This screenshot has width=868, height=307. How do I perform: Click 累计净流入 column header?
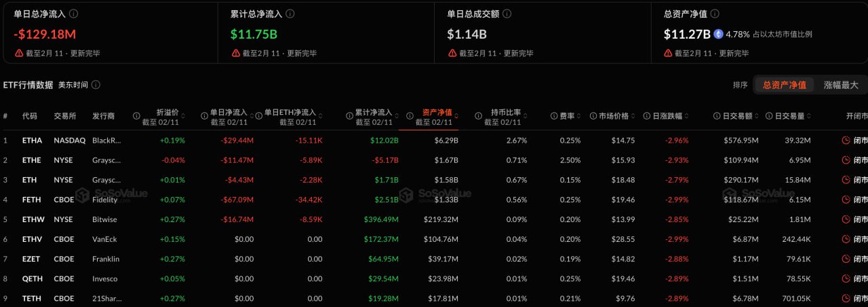coord(374,112)
